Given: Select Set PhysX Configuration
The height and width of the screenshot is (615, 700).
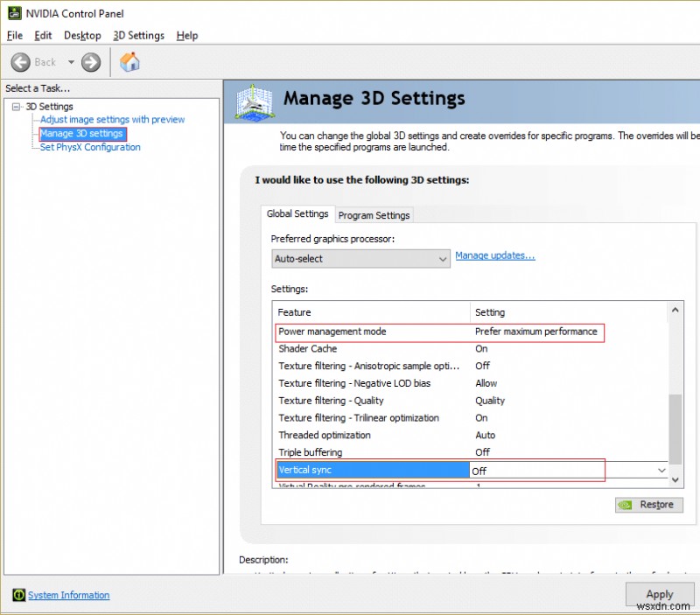Looking at the screenshot, I should click(x=90, y=147).
